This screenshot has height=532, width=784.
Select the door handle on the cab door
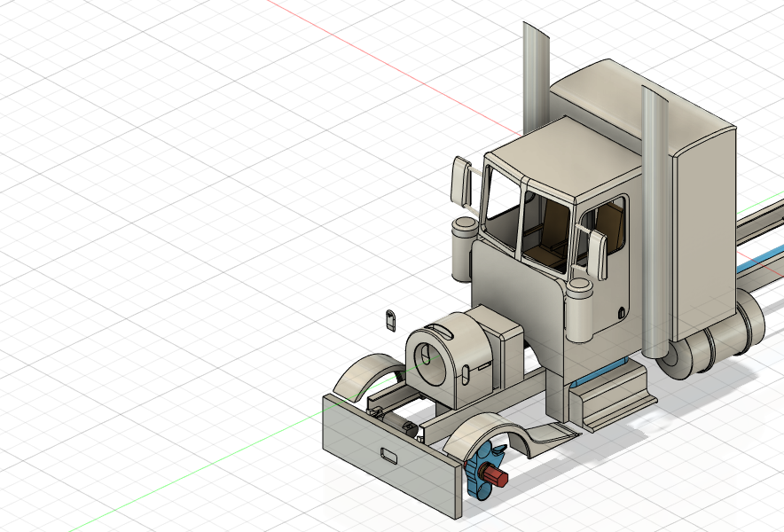621,312
